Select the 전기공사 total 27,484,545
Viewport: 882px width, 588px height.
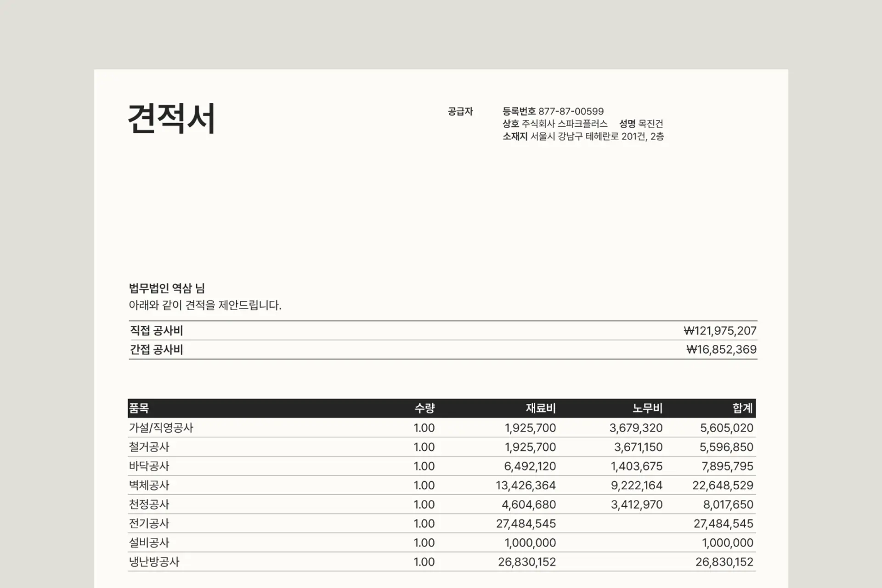point(724,524)
